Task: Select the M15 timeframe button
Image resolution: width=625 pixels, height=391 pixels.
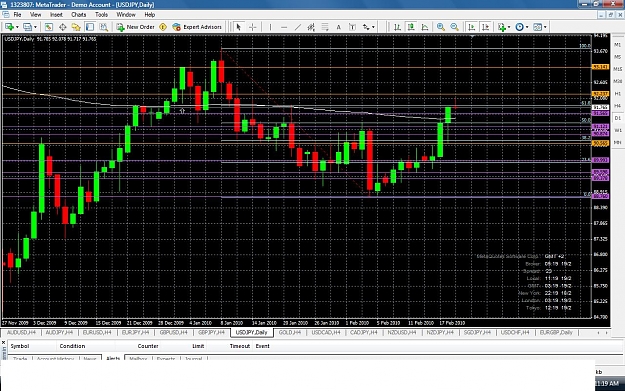Action: [x=617, y=69]
